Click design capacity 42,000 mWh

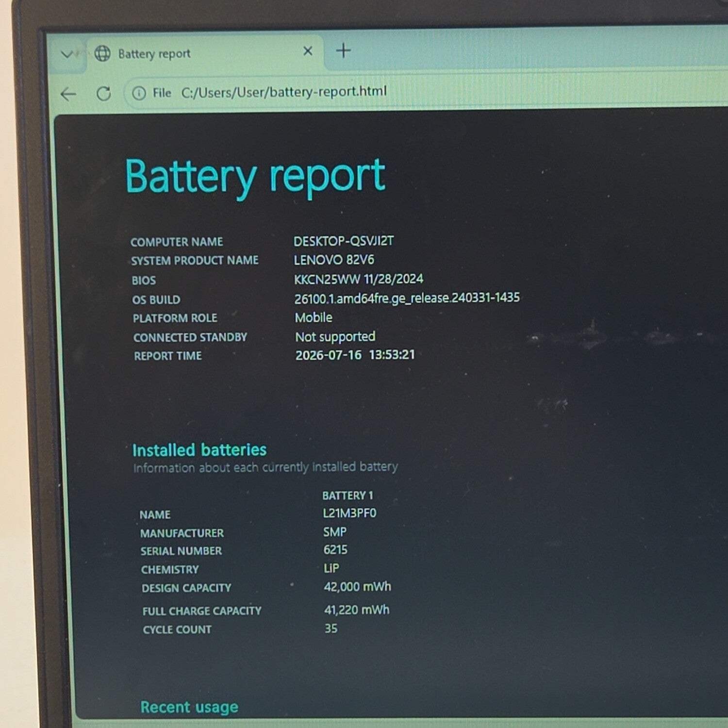tap(357, 587)
